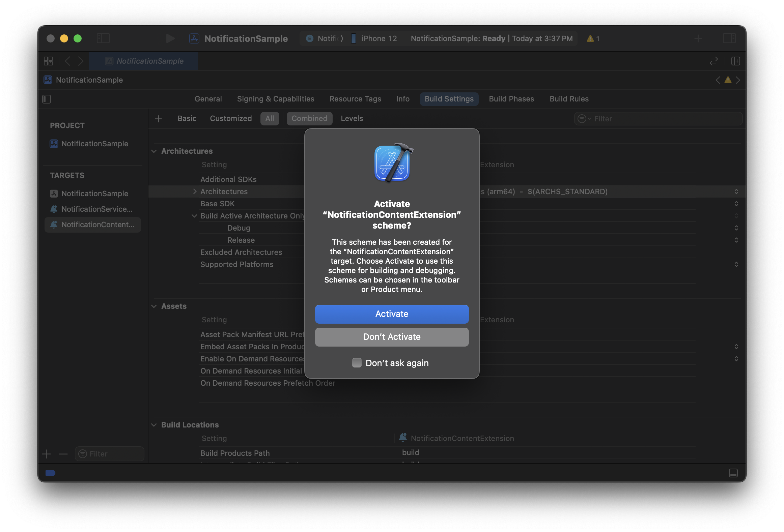
Task: Hide the targets list sidebar icon
Action: (x=47, y=99)
